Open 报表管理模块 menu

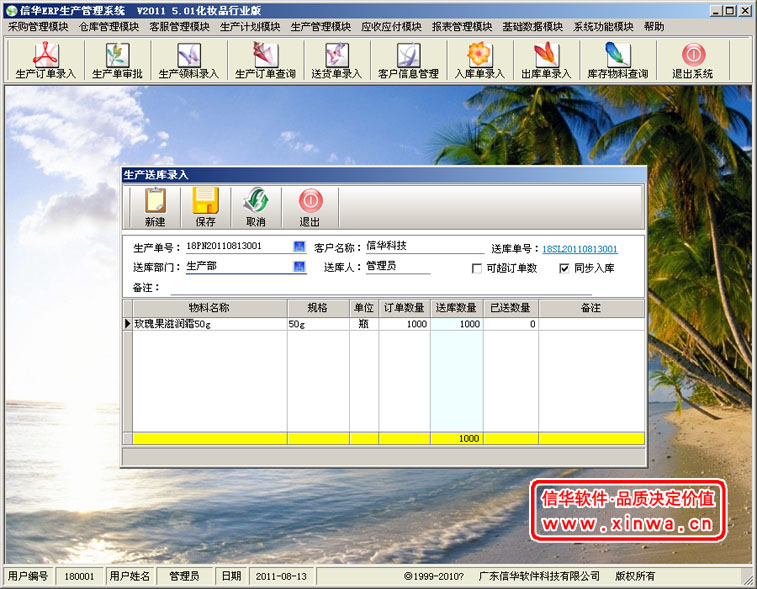point(462,27)
